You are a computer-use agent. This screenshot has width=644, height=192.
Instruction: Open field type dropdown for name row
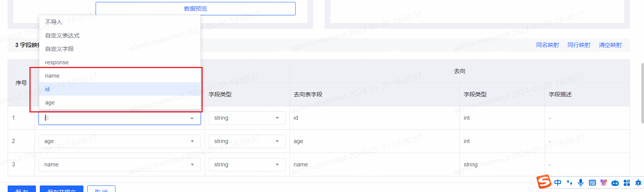point(247,164)
